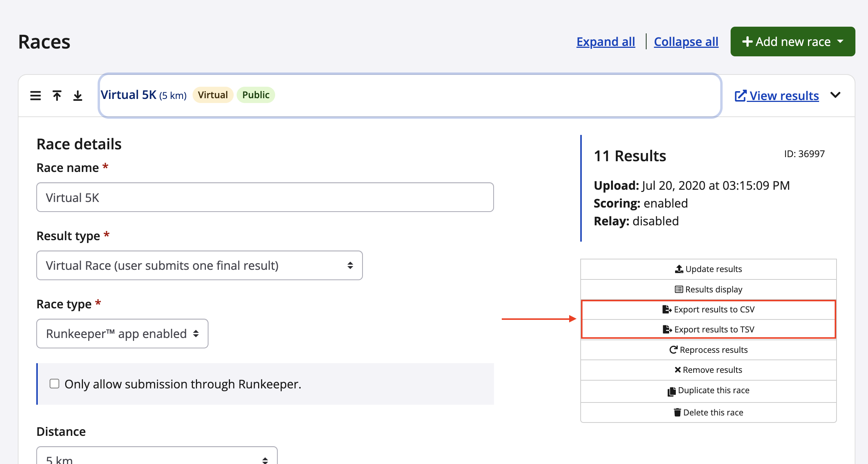This screenshot has width=868, height=464.
Task: Choose Export results to TSV
Action: tap(708, 329)
